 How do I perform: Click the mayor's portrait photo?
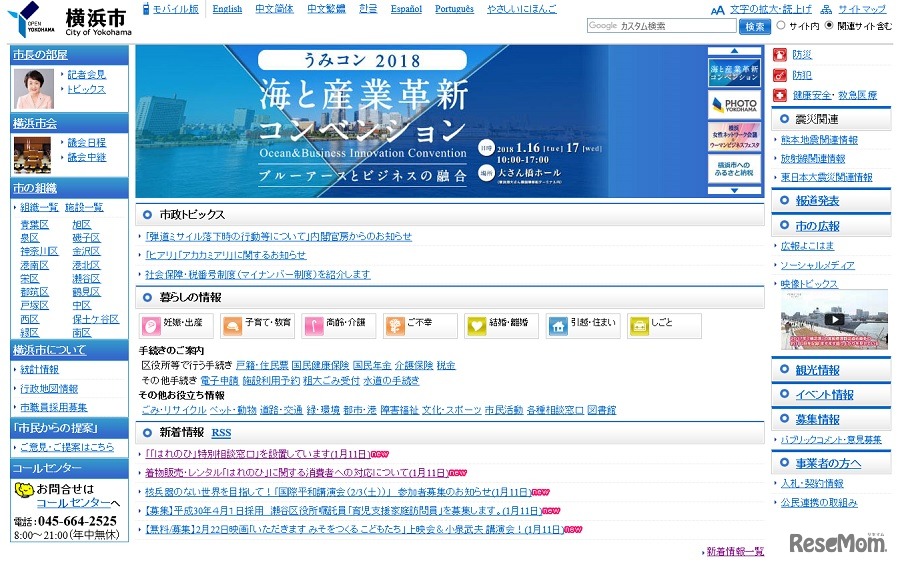[x=33, y=88]
